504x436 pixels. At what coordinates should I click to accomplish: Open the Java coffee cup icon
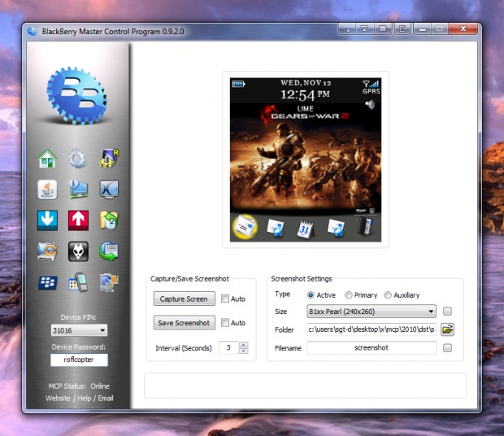(48, 190)
